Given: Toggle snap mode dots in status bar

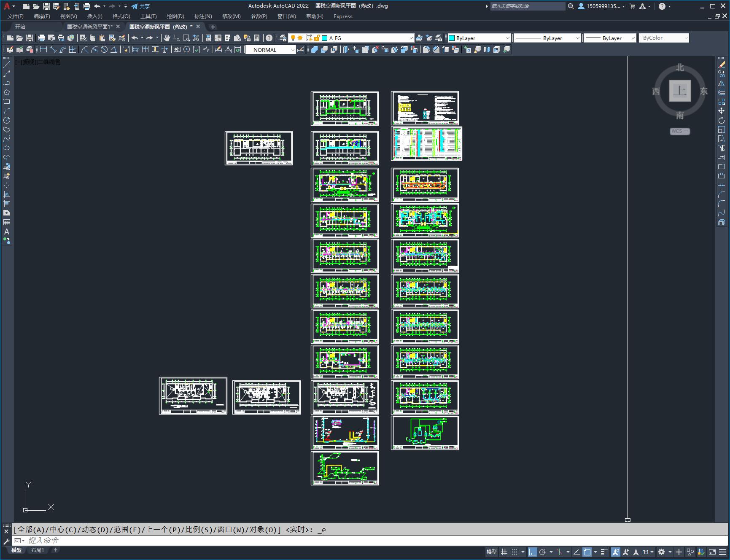Looking at the screenshot, I should coord(515,552).
